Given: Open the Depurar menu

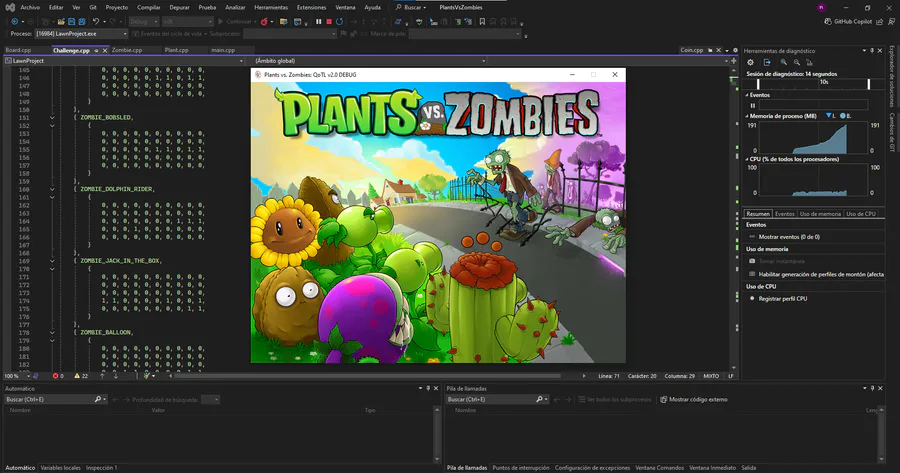Looking at the screenshot, I should pyautogui.click(x=179, y=7).
